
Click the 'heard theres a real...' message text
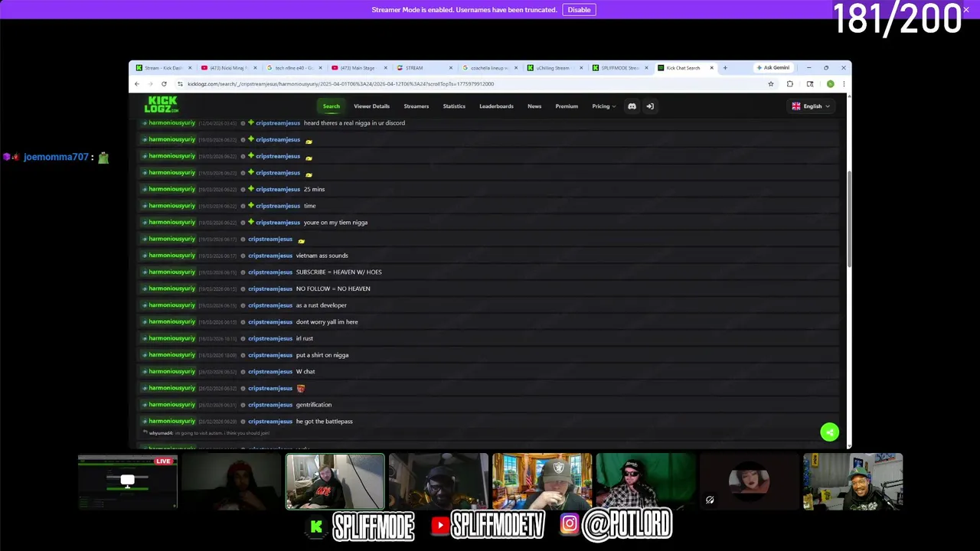tap(354, 123)
